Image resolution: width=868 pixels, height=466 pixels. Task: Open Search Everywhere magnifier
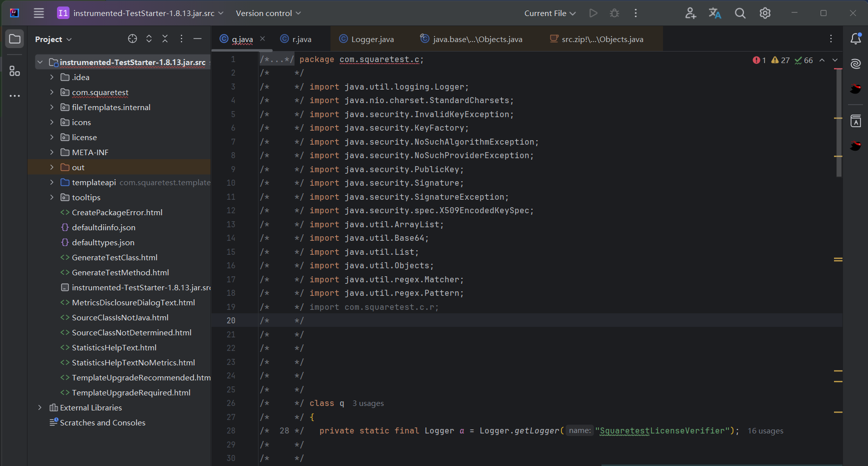point(740,13)
